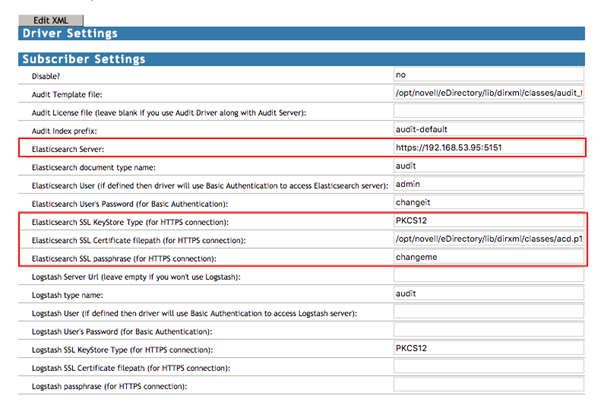Image resolution: width=601 pixels, height=402 pixels.
Task: Click the 'Audit Index prefix:' label
Action: tap(64, 131)
